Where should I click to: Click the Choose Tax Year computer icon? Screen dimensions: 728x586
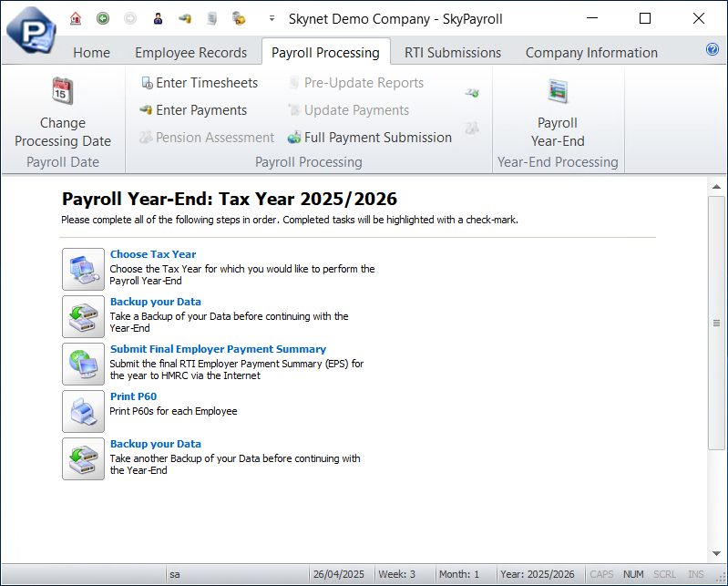click(x=83, y=269)
